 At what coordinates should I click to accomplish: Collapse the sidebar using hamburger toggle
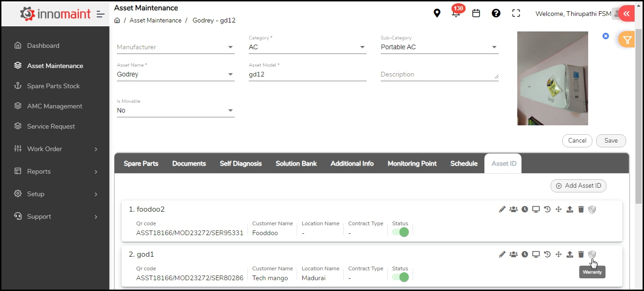coord(100,14)
